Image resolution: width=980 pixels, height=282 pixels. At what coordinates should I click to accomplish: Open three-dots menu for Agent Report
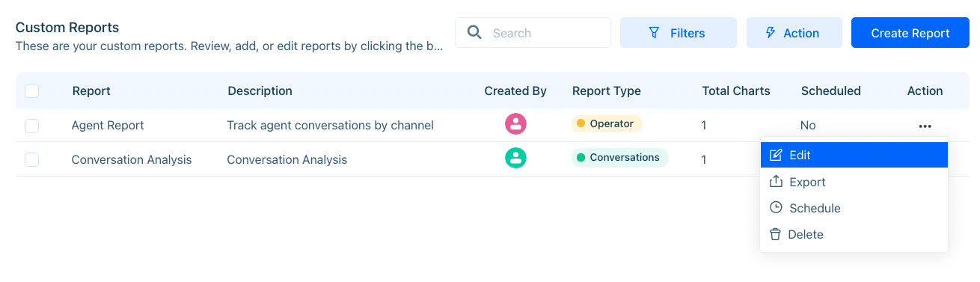[925, 126]
